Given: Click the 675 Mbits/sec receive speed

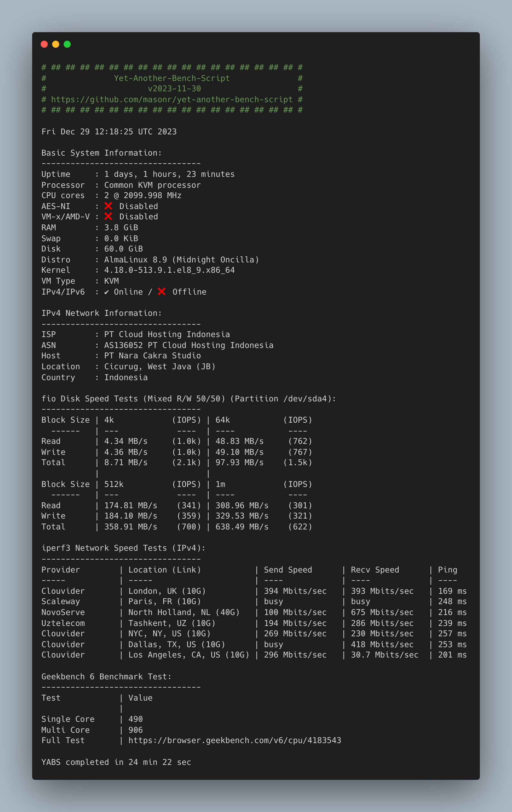Looking at the screenshot, I should (382, 612).
